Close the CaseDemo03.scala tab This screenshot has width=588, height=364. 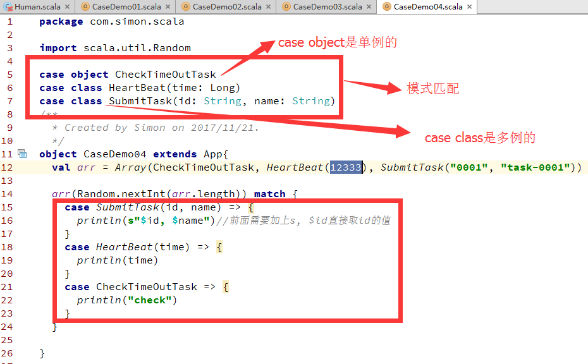[369, 7]
